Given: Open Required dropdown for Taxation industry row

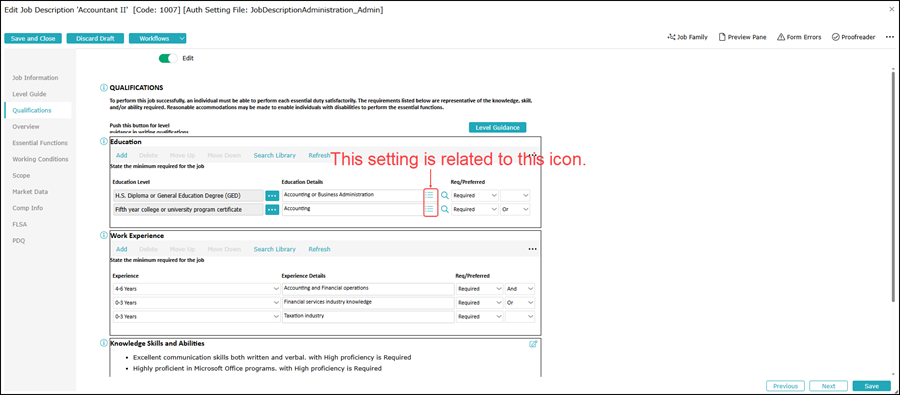Looking at the screenshot, I should pos(479,316).
